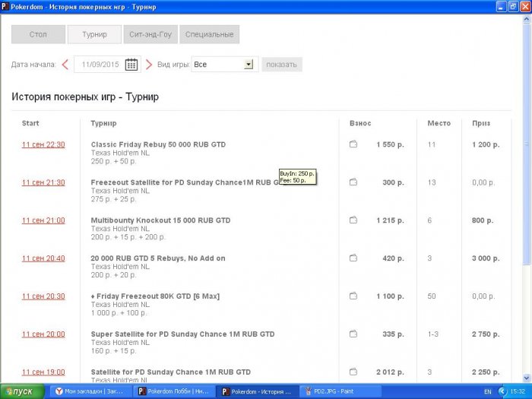
Task: Click the Взнос column header
Action: pyautogui.click(x=360, y=123)
